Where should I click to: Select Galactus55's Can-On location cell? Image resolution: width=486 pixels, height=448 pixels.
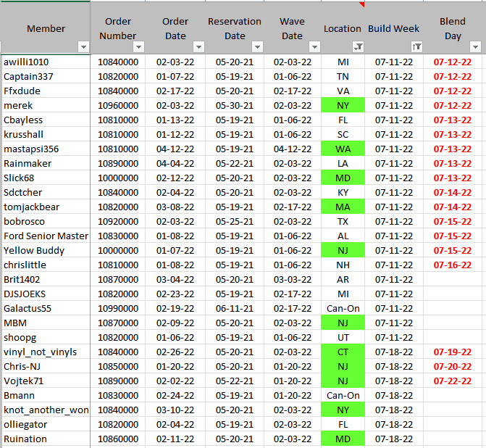[343, 308]
